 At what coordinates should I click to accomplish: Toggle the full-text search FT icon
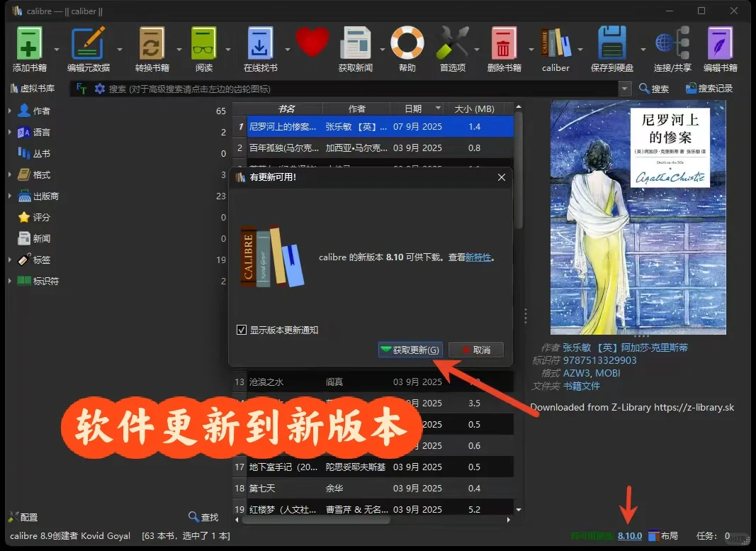point(81,89)
